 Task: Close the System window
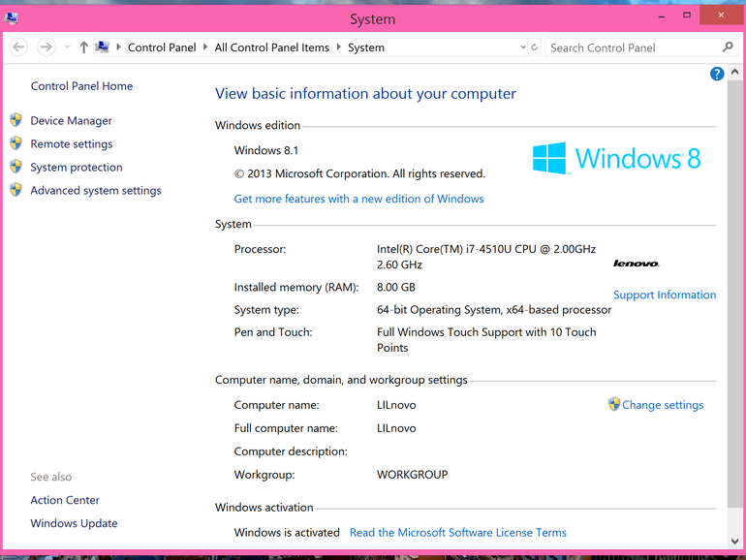(x=721, y=16)
